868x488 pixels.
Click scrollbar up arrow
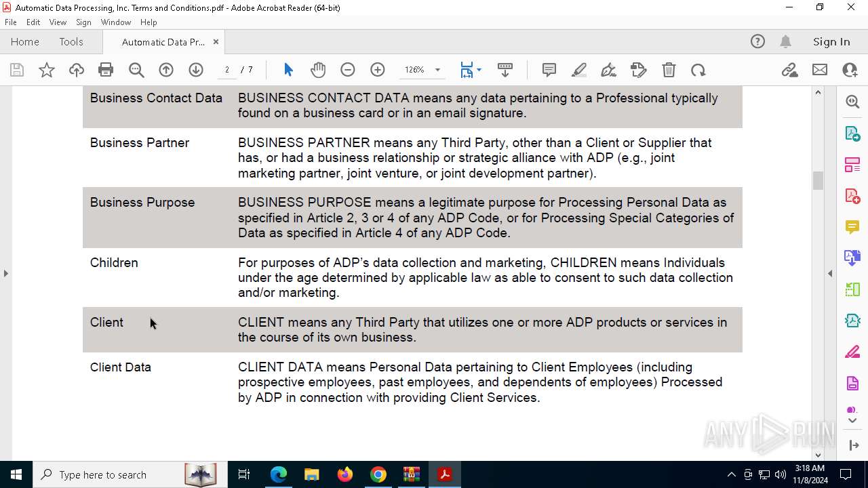coord(818,92)
